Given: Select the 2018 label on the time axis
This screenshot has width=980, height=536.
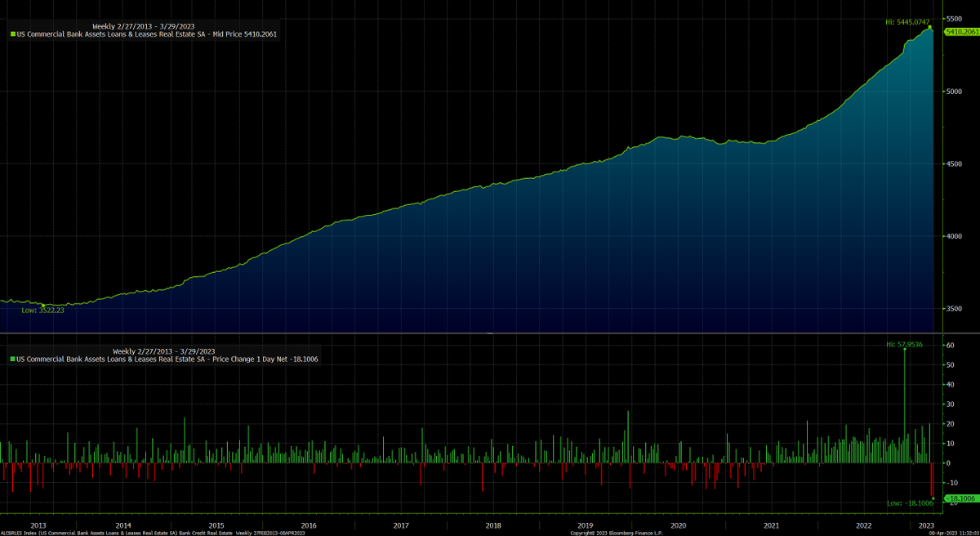Looking at the screenshot, I should [x=492, y=525].
